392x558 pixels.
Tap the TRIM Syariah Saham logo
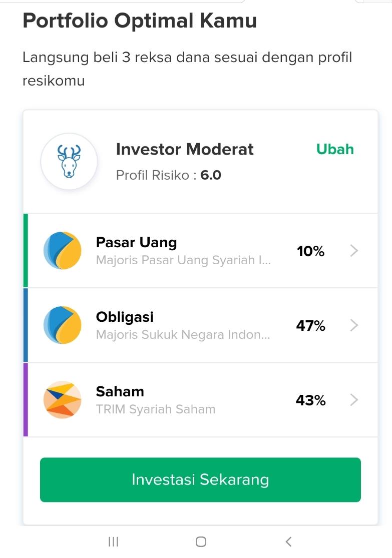click(x=62, y=400)
